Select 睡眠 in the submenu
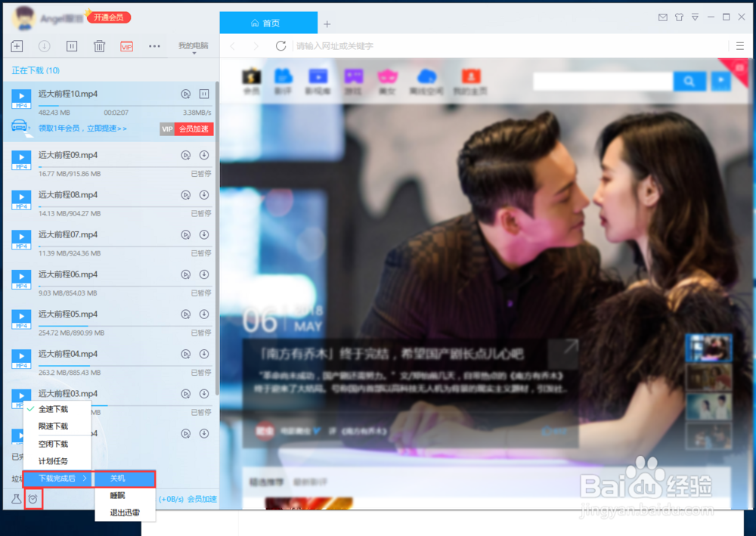The image size is (756, 536). coord(125,495)
